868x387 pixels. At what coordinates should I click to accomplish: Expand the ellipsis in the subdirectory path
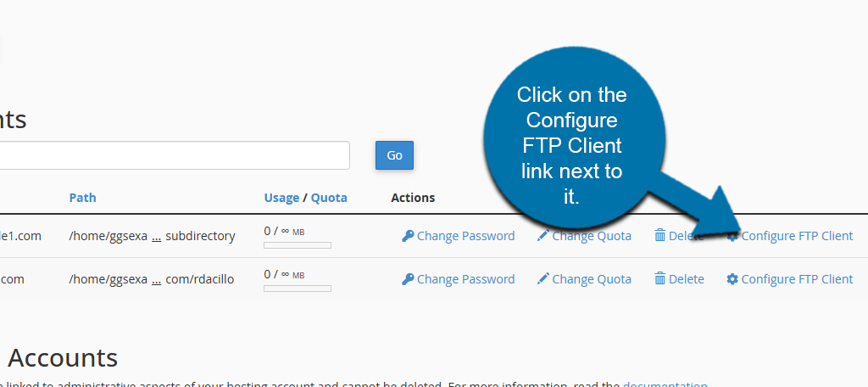pos(156,237)
